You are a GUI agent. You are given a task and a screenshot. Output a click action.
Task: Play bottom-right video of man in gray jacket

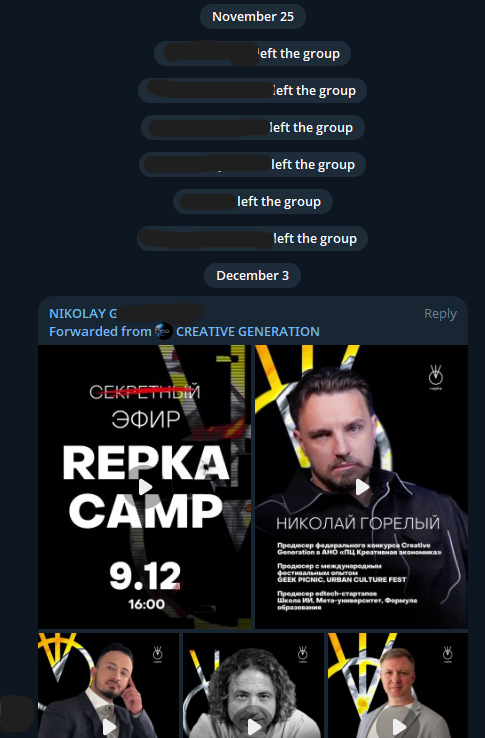point(398,727)
